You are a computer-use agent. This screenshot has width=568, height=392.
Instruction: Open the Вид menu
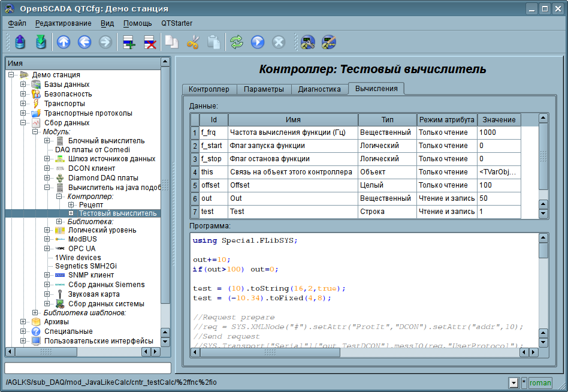click(107, 23)
